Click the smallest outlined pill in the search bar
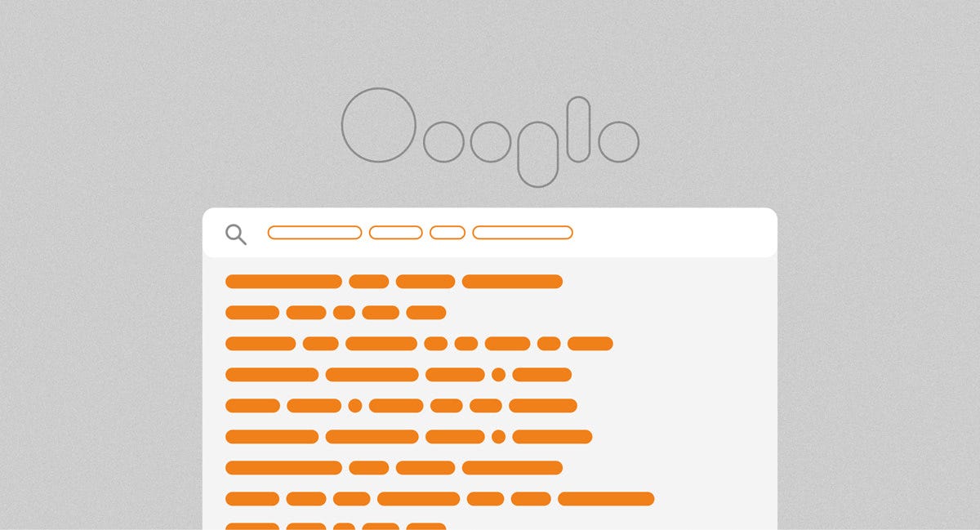 [448, 233]
